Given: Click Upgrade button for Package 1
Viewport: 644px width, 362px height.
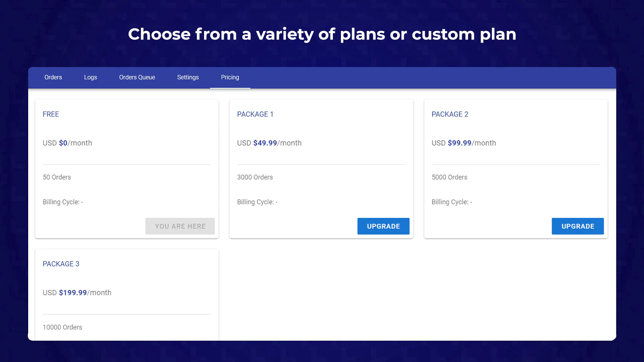Looking at the screenshot, I should (383, 226).
